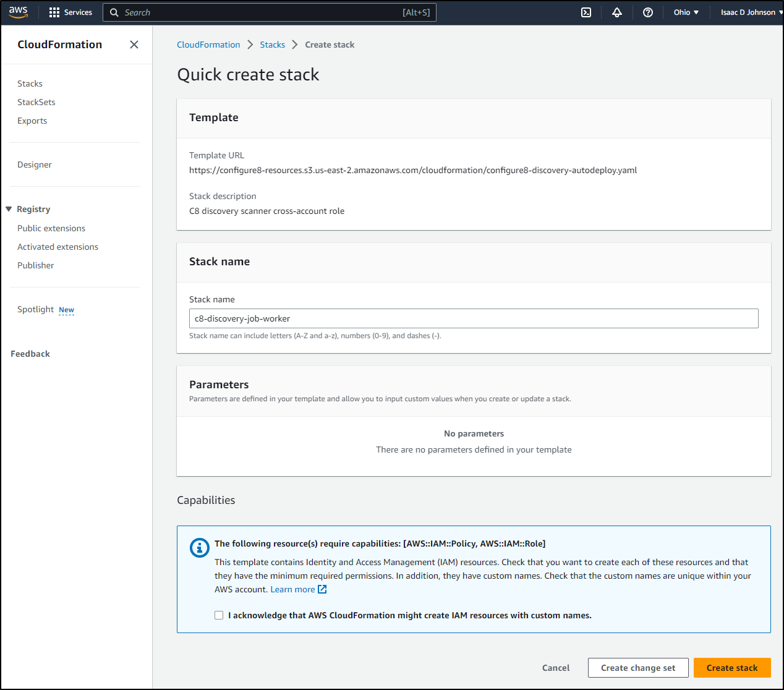Focus the Stack name input field

pyautogui.click(x=474, y=318)
